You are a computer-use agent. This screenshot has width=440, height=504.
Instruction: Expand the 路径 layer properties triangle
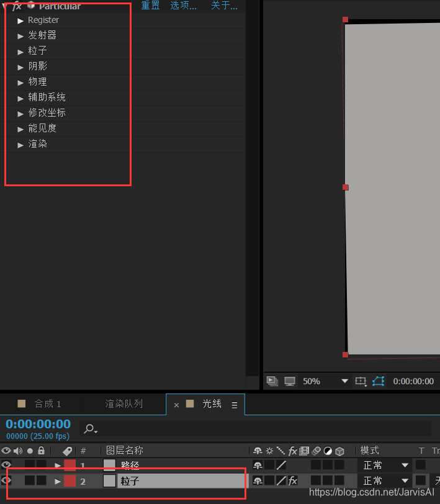click(x=58, y=466)
